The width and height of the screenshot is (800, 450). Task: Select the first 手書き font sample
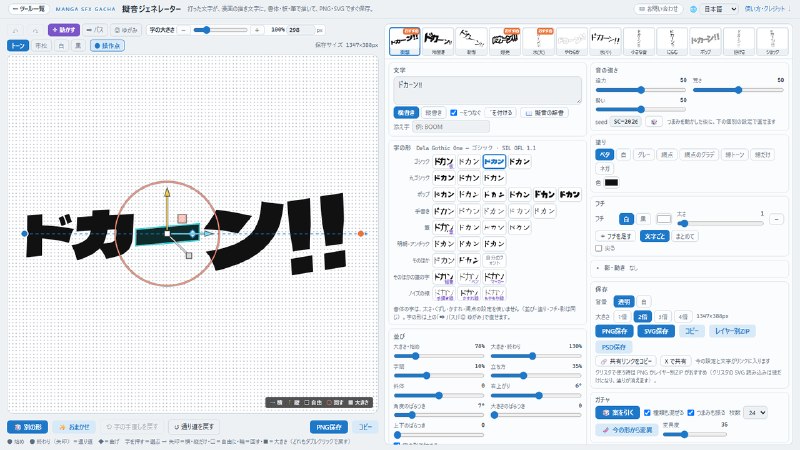(444, 211)
